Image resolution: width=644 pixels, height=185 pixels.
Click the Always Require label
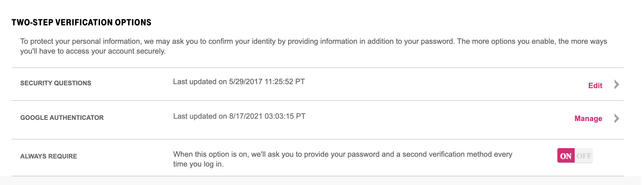coord(49,156)
